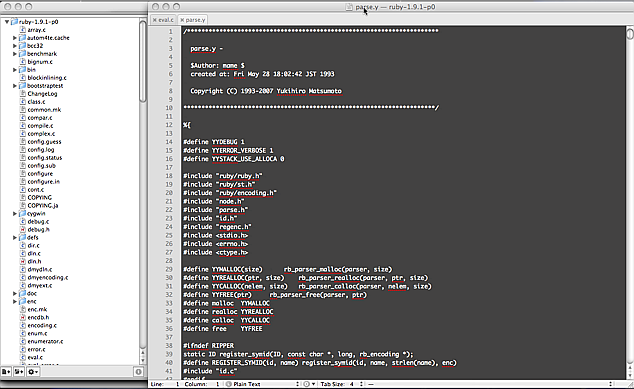The width and height of the screenshot is (634, 389).
Task: Select configure.in in the file tree
Action: click(44, 182)
